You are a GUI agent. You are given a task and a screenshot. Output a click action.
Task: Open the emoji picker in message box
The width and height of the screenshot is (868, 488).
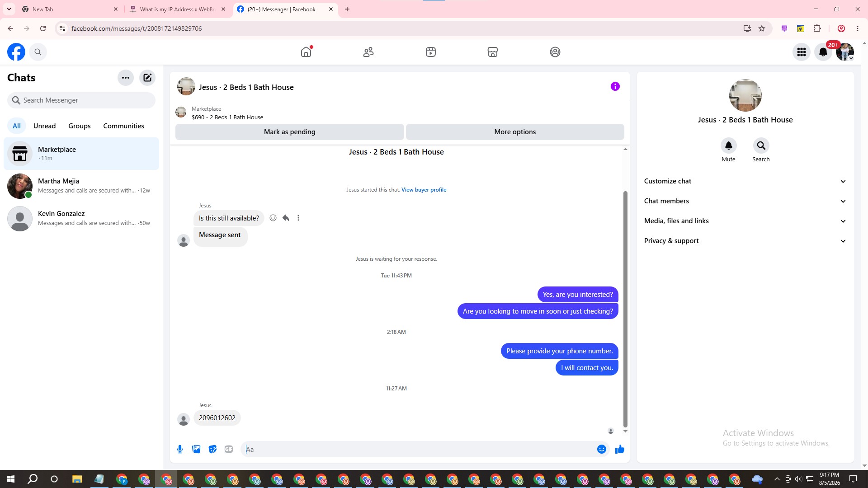602,449
